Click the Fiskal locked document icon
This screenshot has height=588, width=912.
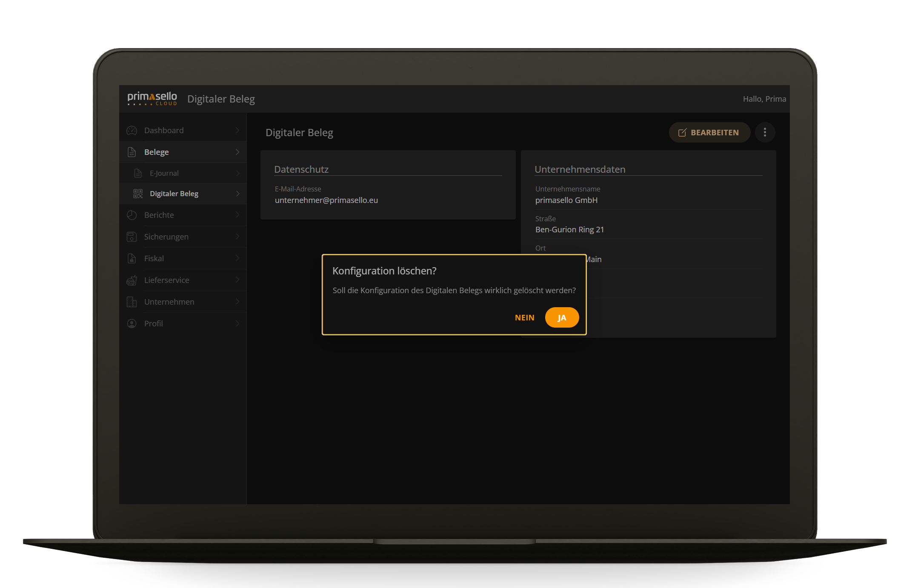pyautogui.click(x=132, y=258)
